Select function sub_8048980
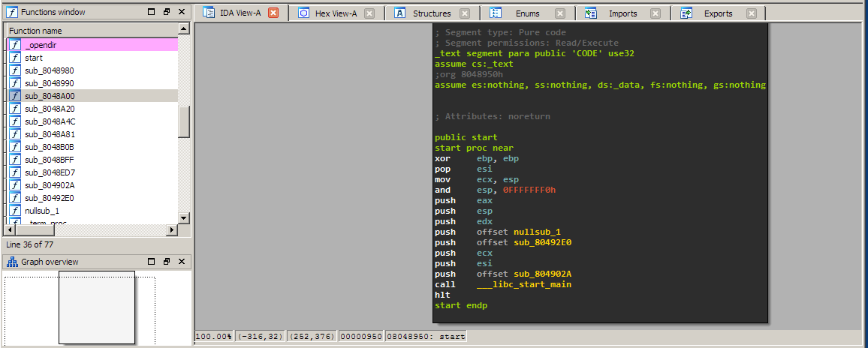This screenshot has height=348, width=868. tap(92, 70)
